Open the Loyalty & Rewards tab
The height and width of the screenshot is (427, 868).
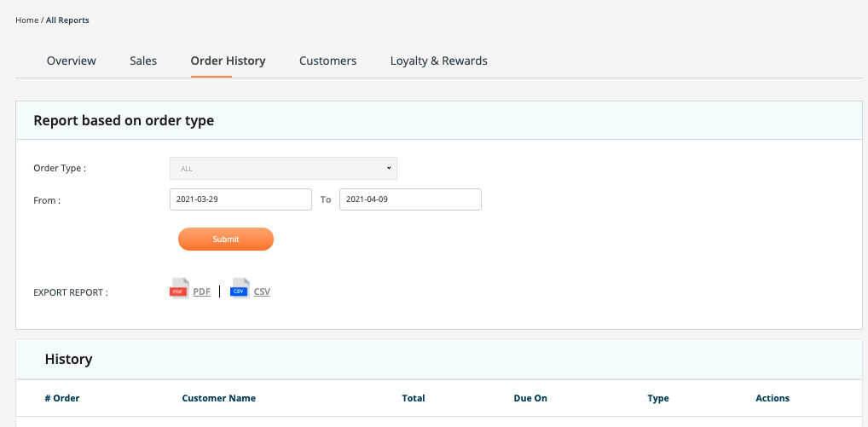coord(439,61)
